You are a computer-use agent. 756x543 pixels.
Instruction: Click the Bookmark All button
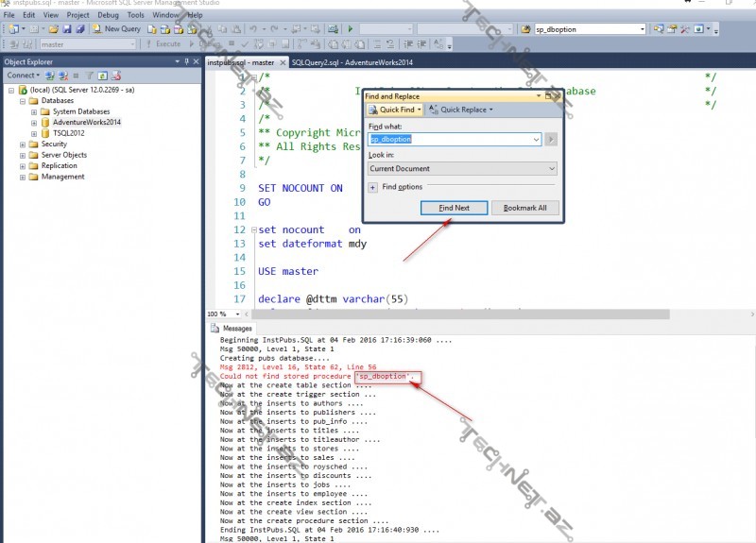coord(524,208)
